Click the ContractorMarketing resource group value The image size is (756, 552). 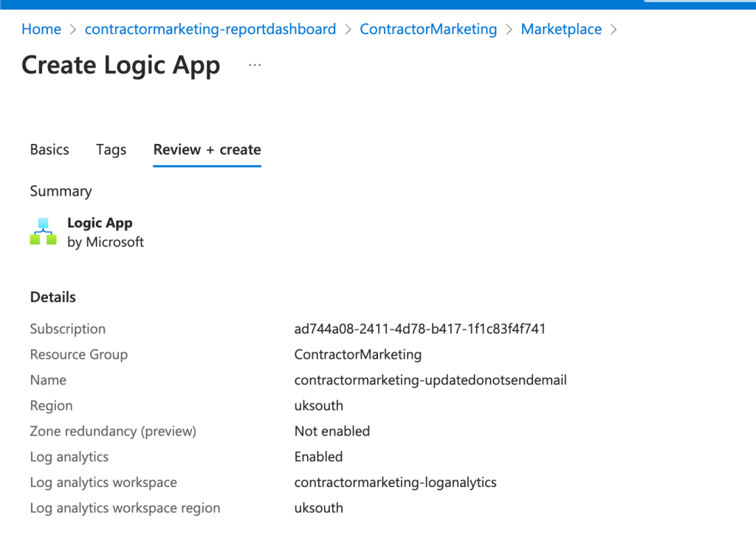358,354
